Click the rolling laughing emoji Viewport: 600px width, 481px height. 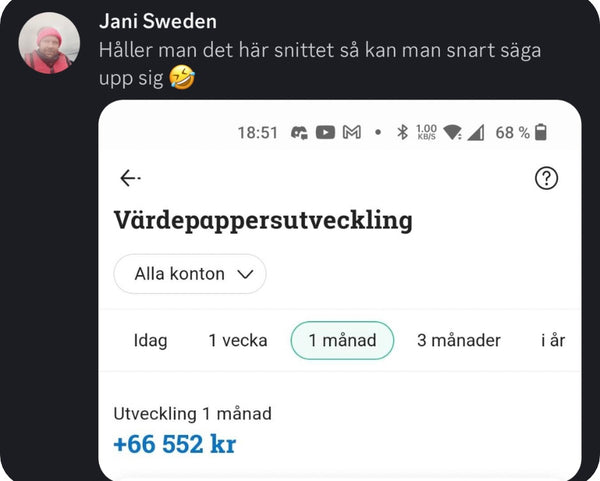click(x=182, y=77)
